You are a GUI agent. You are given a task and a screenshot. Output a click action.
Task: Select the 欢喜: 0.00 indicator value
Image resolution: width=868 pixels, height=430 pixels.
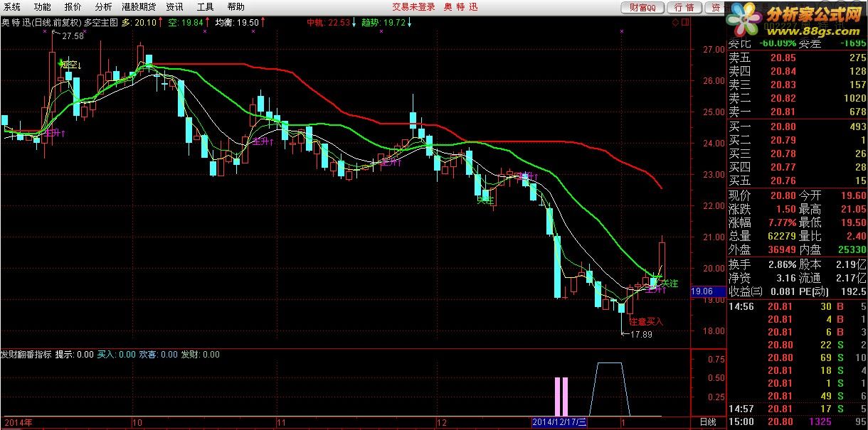(x=159, y=353)
